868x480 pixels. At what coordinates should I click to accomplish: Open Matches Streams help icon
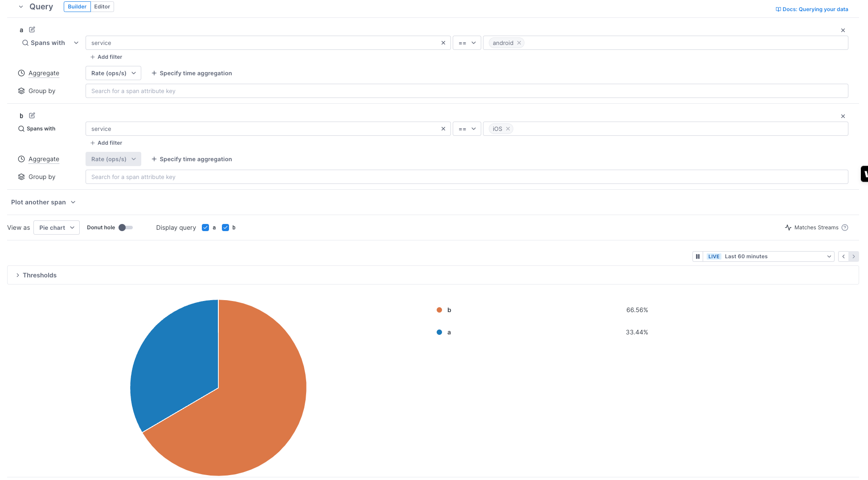click(845, 228)
